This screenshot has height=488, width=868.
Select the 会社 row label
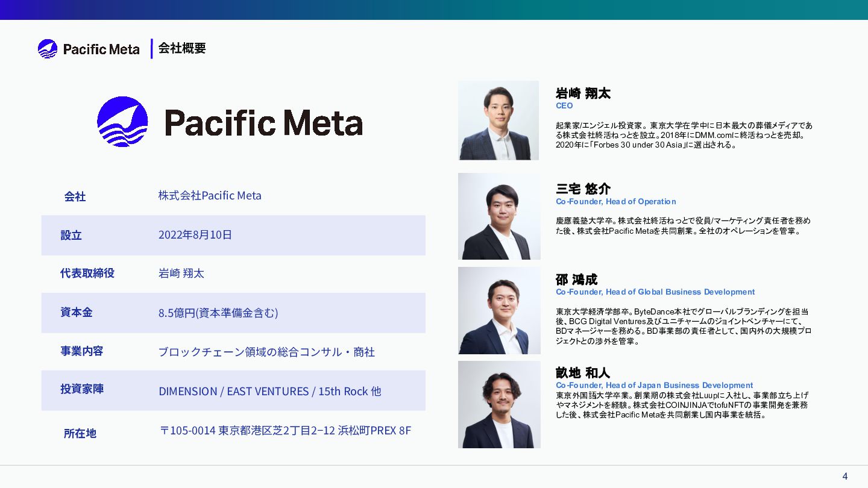tap(75, 196)
